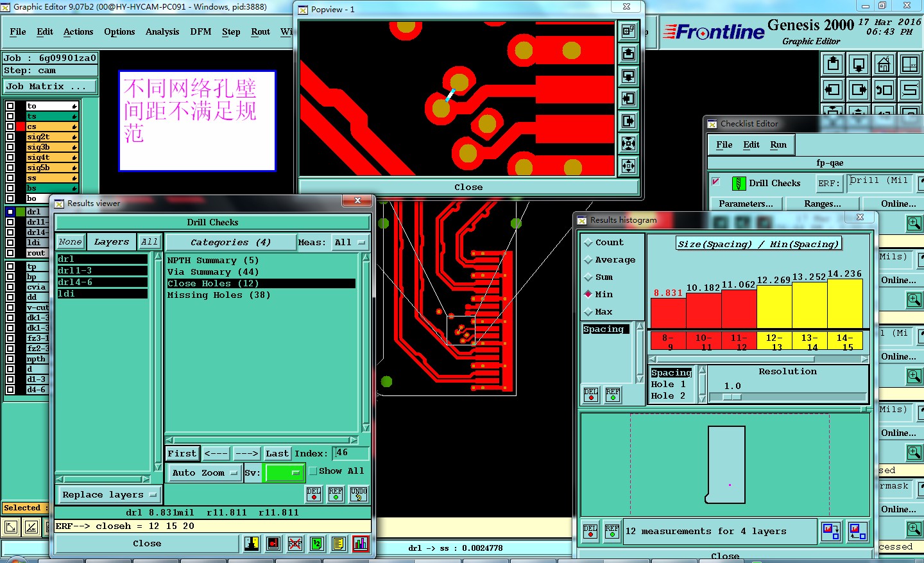This screenshot has width=924, height=563.
Task: Enable the Show All checkbox
Action: pyautogui.click(x=313, y=471)
